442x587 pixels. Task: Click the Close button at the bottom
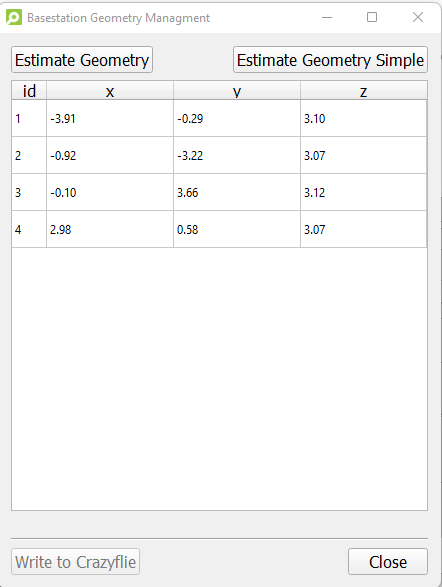point(388,562)
